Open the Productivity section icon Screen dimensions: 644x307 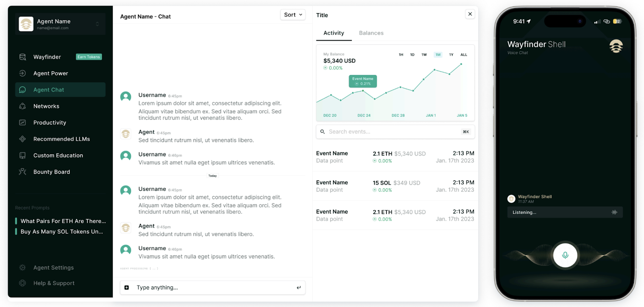tap(23, 122)
